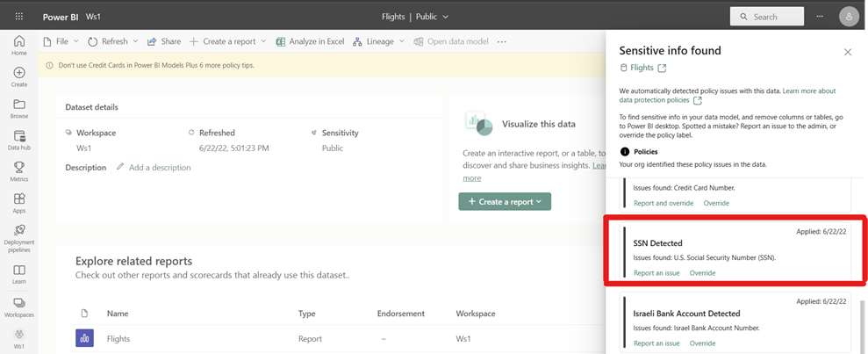This screenshot has width=868, height=354.
Task: Click the green Create a report button
Action: [505, 202]
